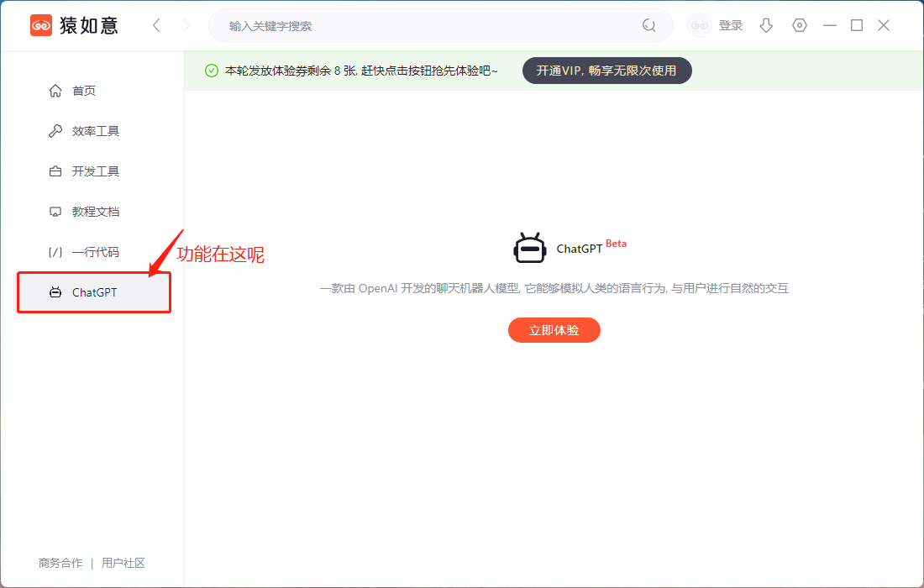Open the 用户社区 link
The width and height of the screenshot is (924, 588).
pos(123,563)
